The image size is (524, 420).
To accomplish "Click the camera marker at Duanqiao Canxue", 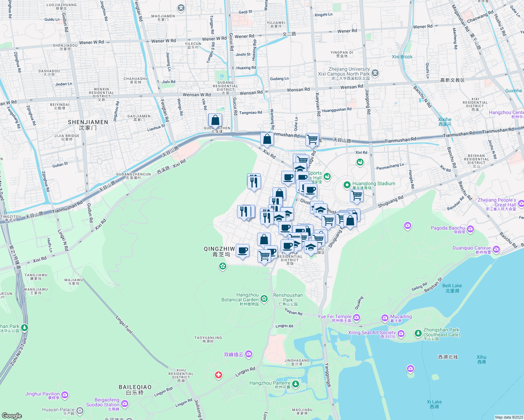I will point(496,249).
